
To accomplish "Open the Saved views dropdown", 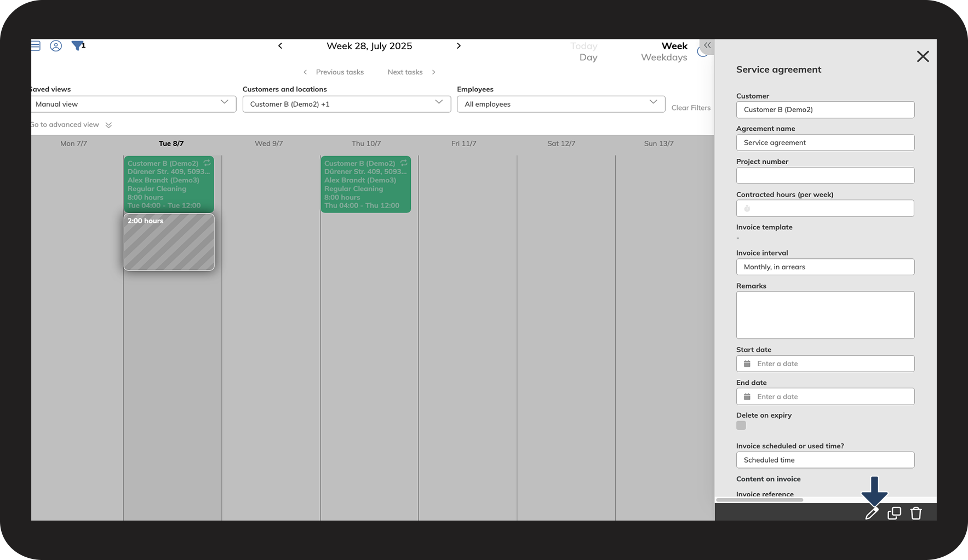I will pos(134,104).
